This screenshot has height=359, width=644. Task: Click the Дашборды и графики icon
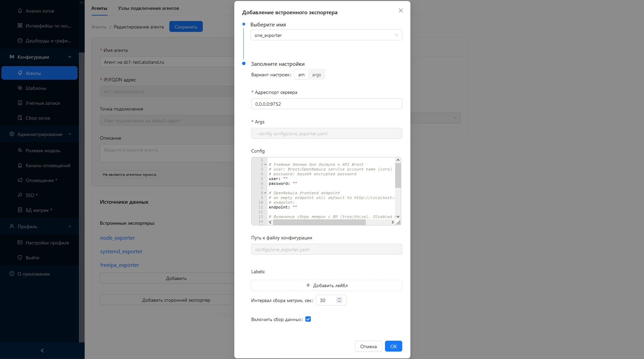(20, 41)
